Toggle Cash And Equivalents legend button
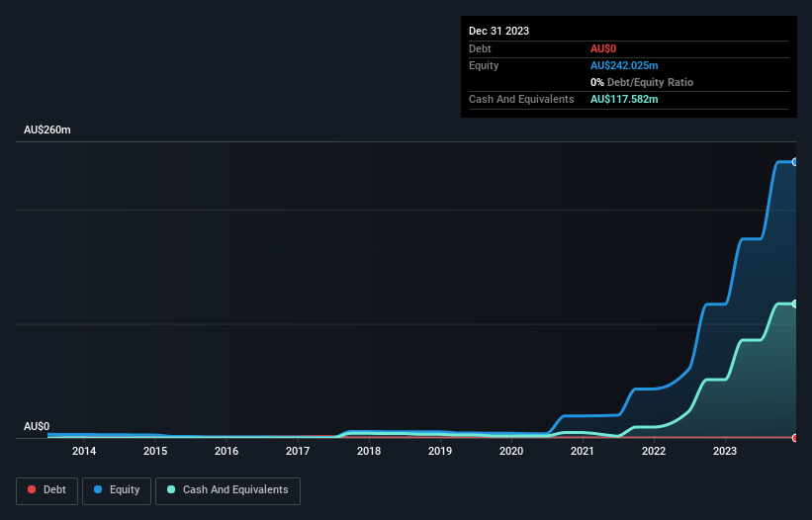This screenshot has width=812, height=520. (x=227, y=490)
